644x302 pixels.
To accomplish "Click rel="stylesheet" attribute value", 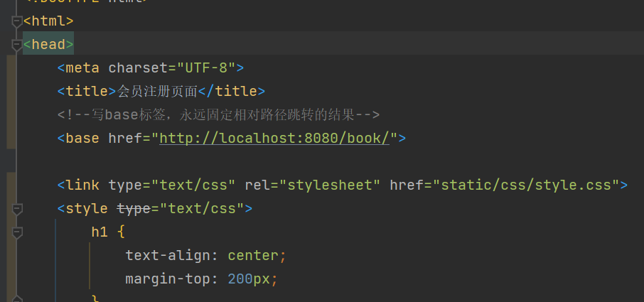I will click(330, 185).
